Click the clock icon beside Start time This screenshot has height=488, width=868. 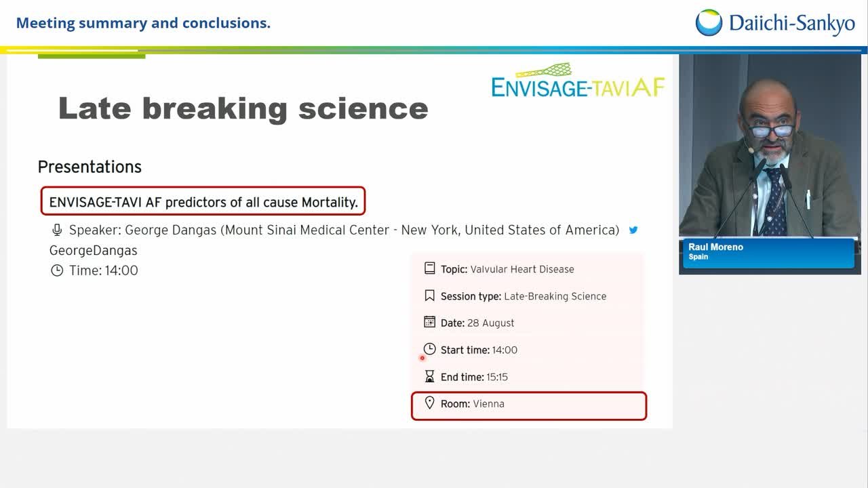429,349
